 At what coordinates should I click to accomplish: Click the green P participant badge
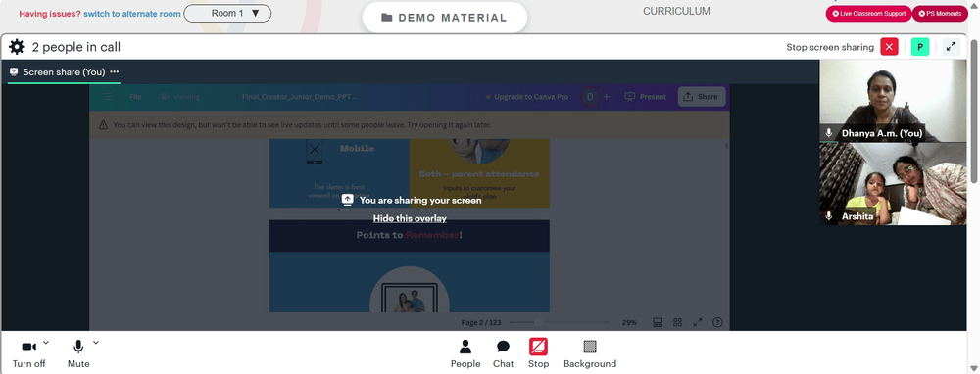920,47
